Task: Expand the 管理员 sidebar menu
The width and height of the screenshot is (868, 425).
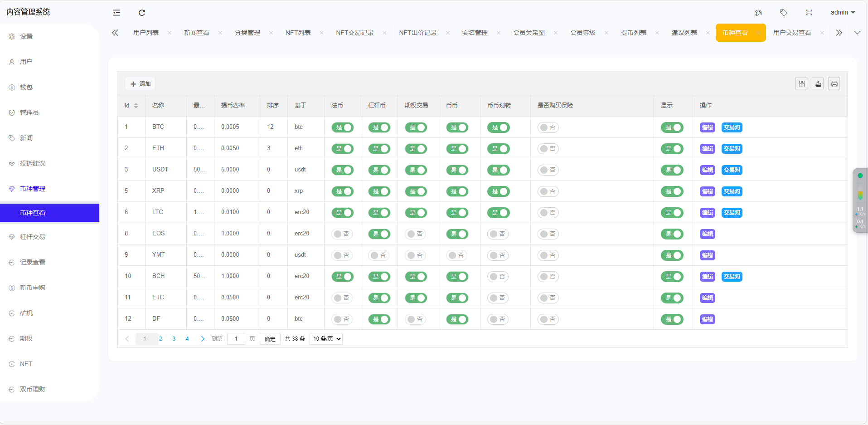Action: coord(50,112)
